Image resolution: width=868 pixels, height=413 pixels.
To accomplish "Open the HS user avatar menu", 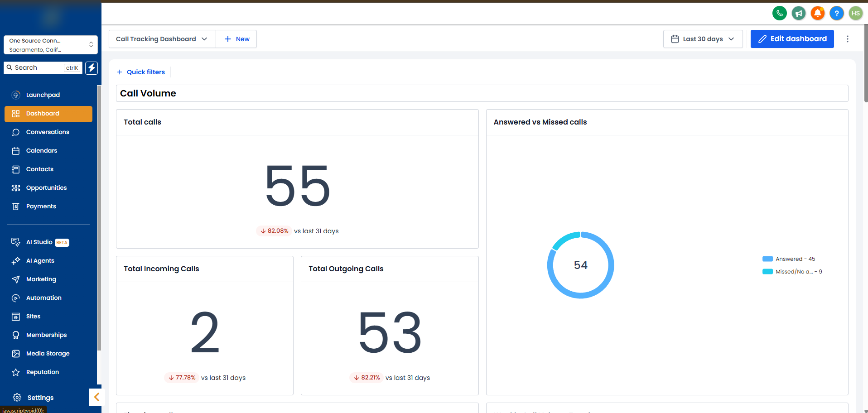I will tap(855, 13).
